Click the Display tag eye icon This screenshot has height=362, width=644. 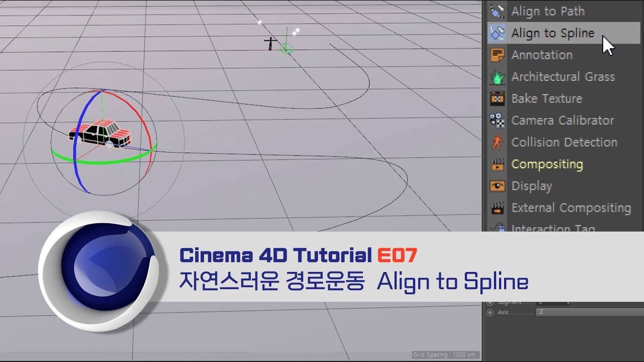coord(497,186)
